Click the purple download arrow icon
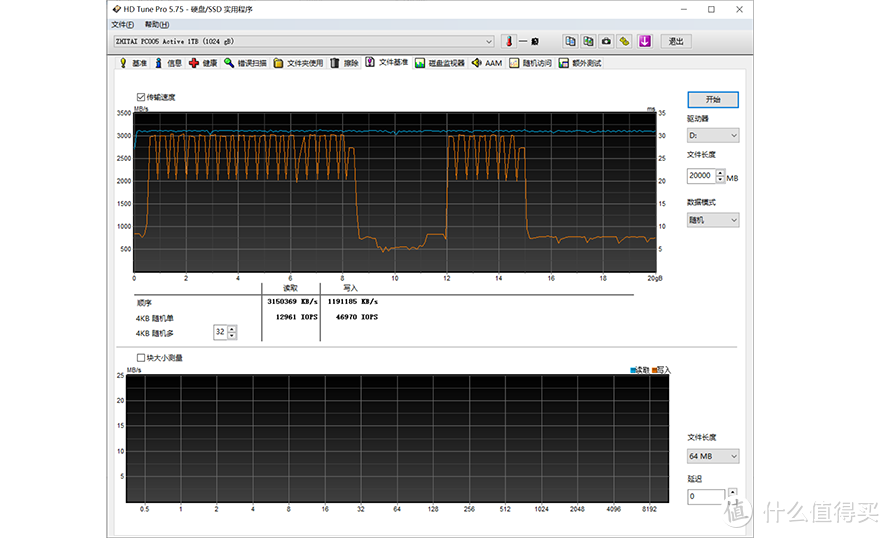 click(645, 41)
